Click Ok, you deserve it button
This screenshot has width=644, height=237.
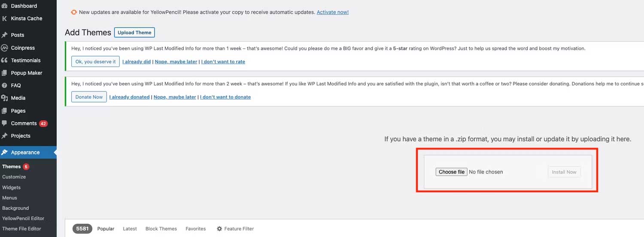pos(95,62)
